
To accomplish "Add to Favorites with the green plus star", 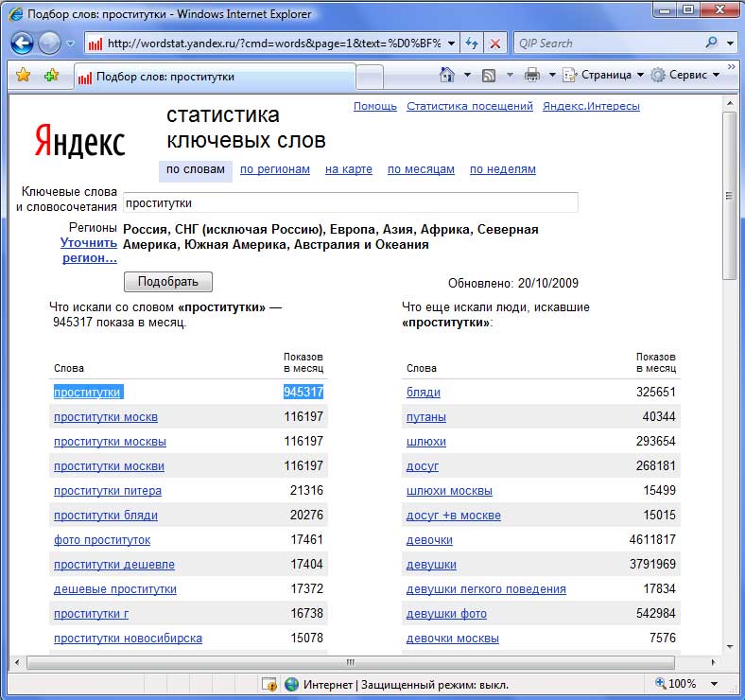I will (x=51, y=75).
